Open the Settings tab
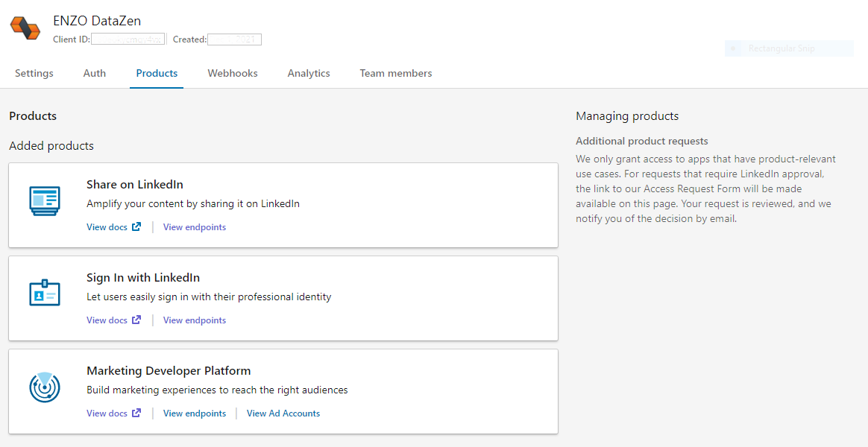Screen dimensions: 868x447 (x=34, y=73)
